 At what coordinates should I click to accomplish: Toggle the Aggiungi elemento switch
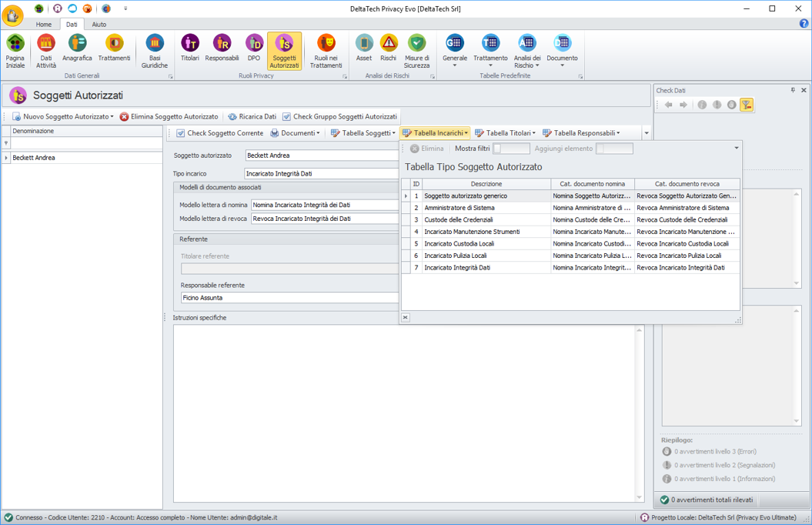click(614, 149)
